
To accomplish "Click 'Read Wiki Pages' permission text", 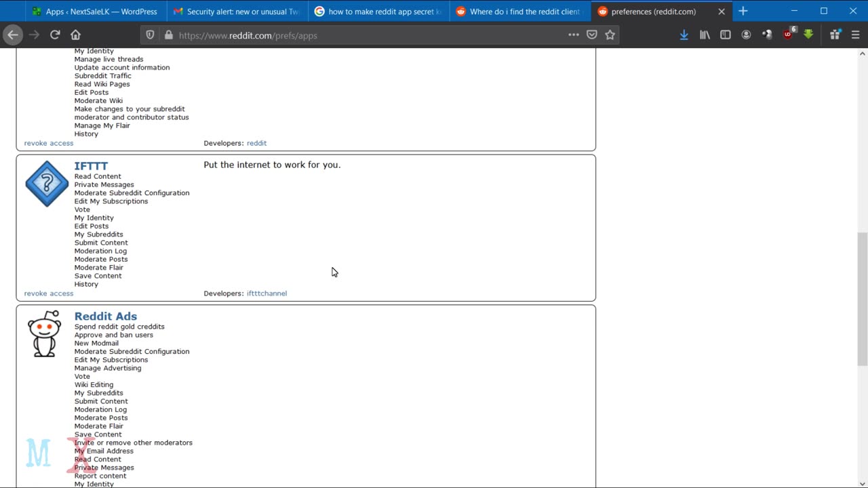I will 102,84.
